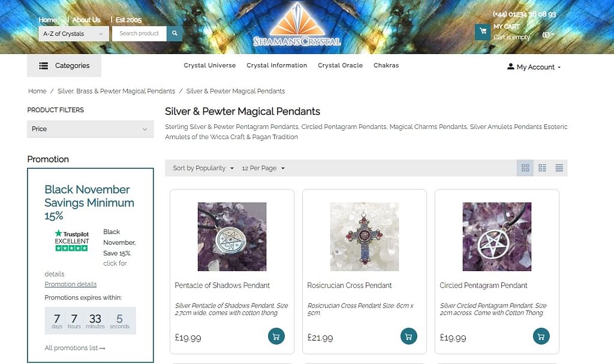Switch to detailed list view layout

542,168
